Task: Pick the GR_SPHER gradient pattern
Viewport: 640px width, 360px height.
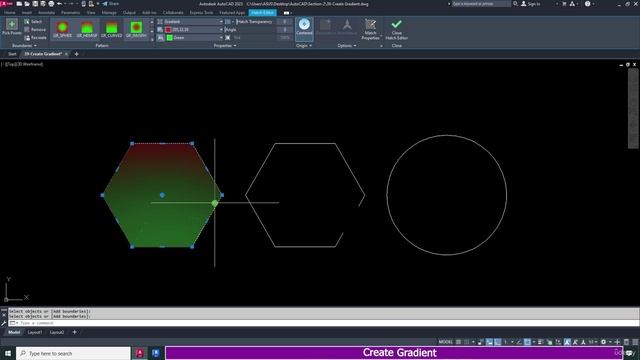Action: coord(62,29)
